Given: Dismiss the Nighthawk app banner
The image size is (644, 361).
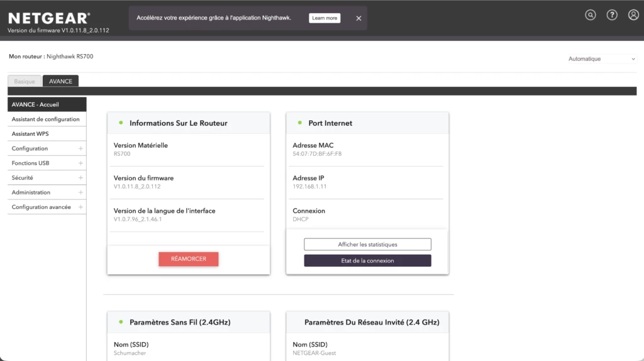Looking at the screenshot, I should [358, 18].
